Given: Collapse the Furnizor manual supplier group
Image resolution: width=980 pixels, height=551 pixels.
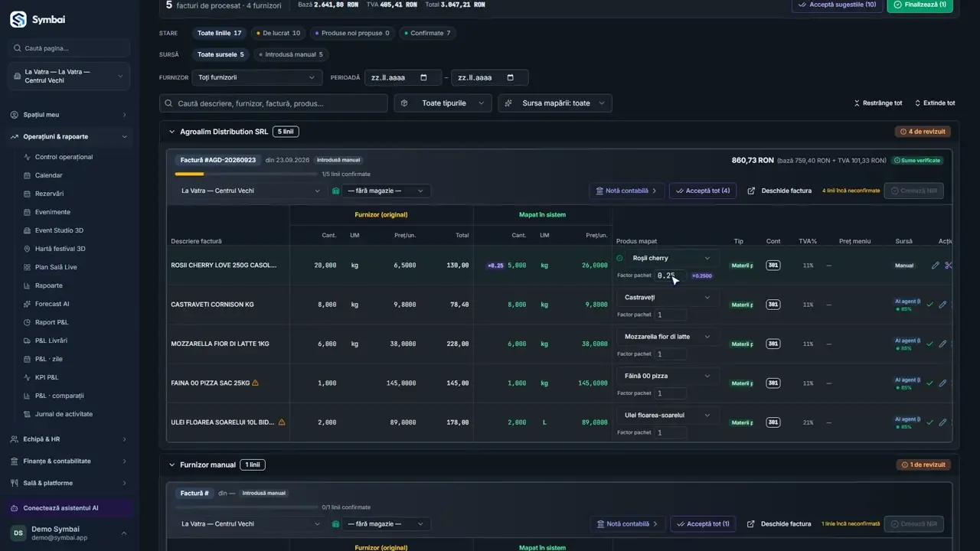Looking at the screenshot, I should [x=171, y=465].
